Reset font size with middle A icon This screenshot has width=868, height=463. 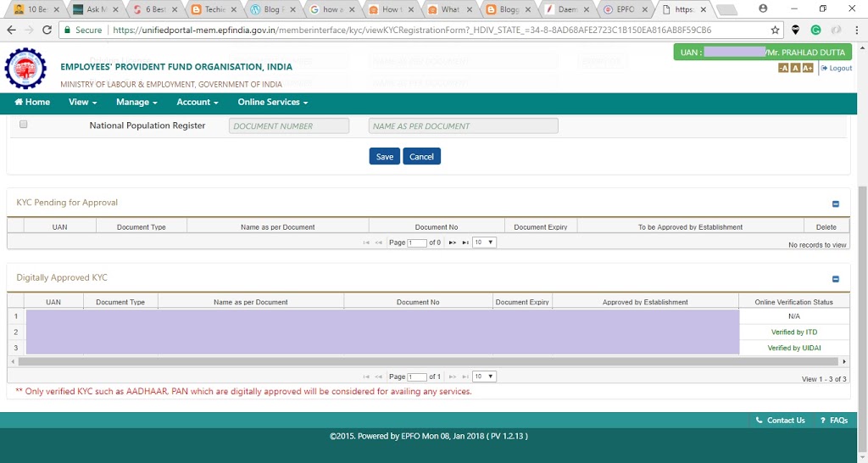(x=795, y=68)
